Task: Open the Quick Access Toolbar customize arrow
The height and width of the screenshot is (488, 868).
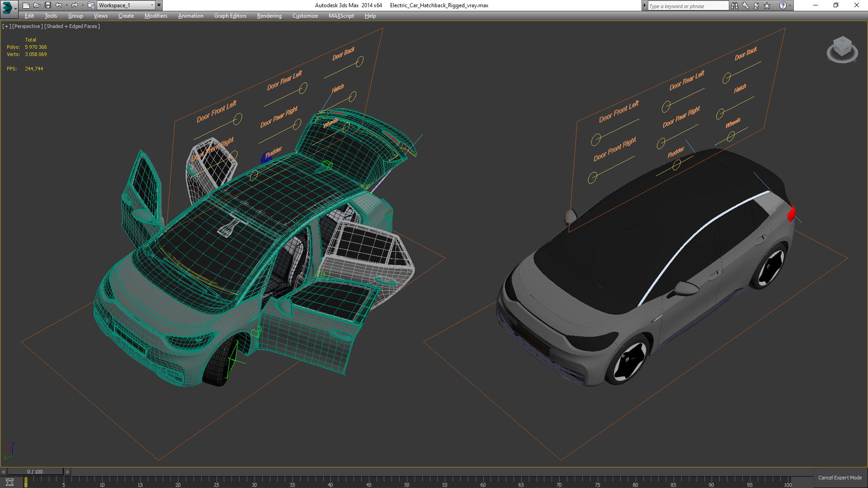Action: (159, 5)
